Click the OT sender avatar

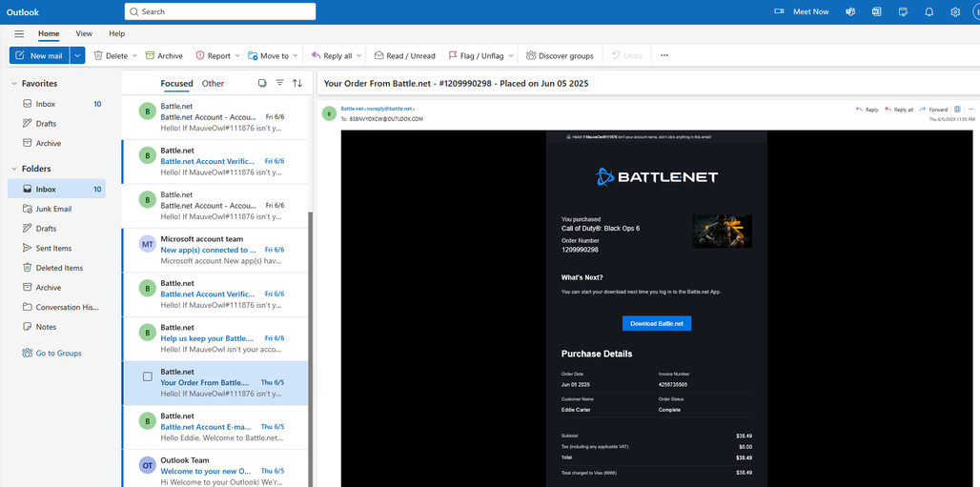pos(147,465)
